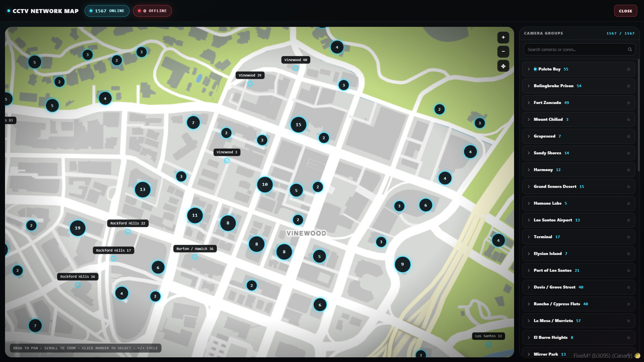Viewport: 644px width, 362px height.
Task: Favorite the Terminal group star
Action: [628, 237]
